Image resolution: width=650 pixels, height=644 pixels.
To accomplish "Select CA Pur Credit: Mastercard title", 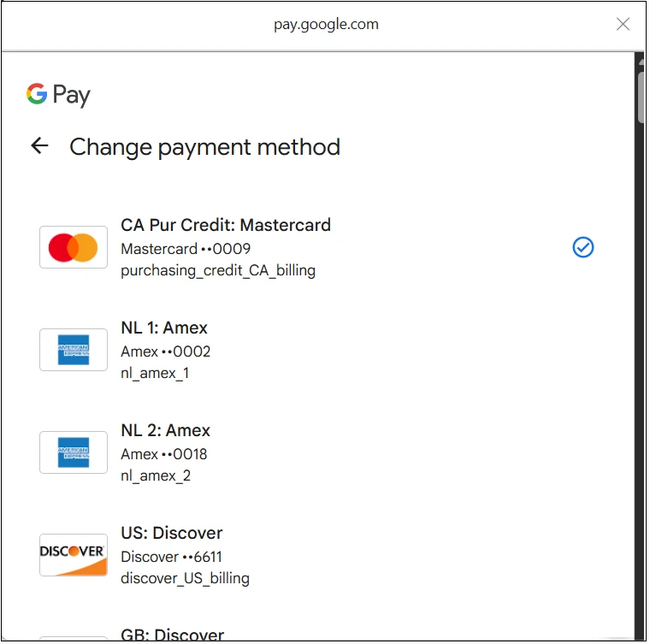I will pyautogui.click(x=226, y=225).
